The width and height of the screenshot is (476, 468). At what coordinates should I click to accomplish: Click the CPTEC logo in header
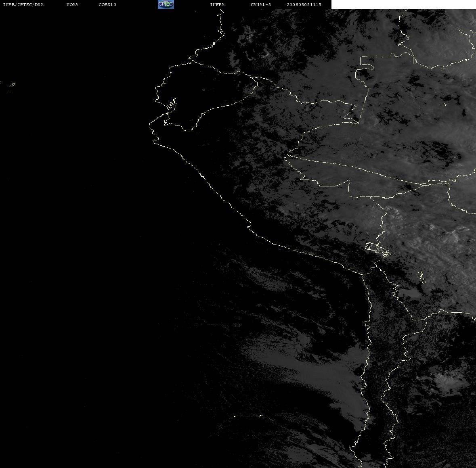(x=166, y=4)
